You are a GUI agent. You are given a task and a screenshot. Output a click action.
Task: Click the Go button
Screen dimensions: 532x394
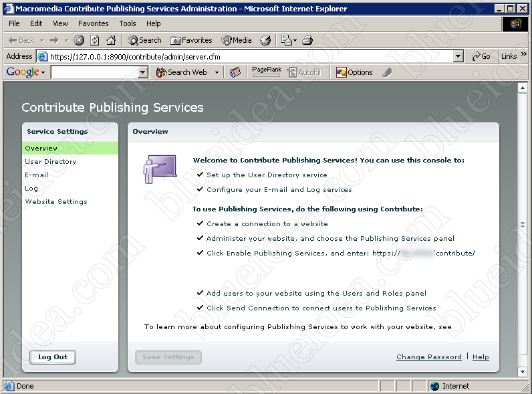pos(481,56)
